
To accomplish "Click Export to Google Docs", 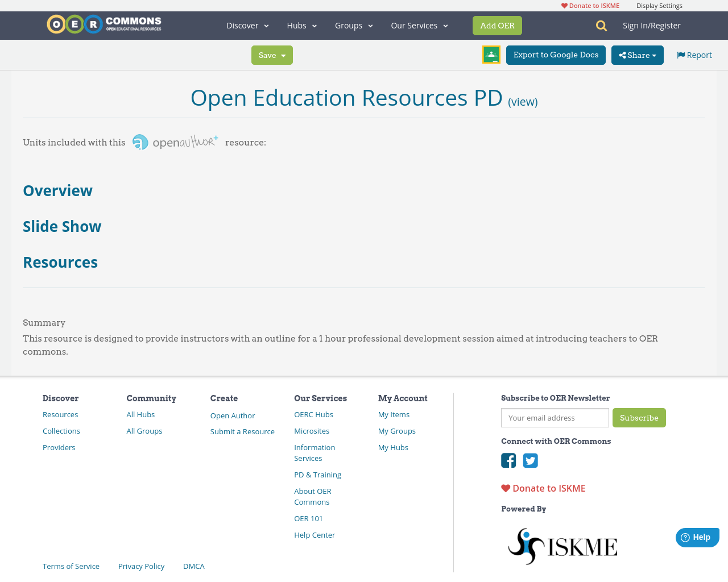I will [x=556, y=54].
